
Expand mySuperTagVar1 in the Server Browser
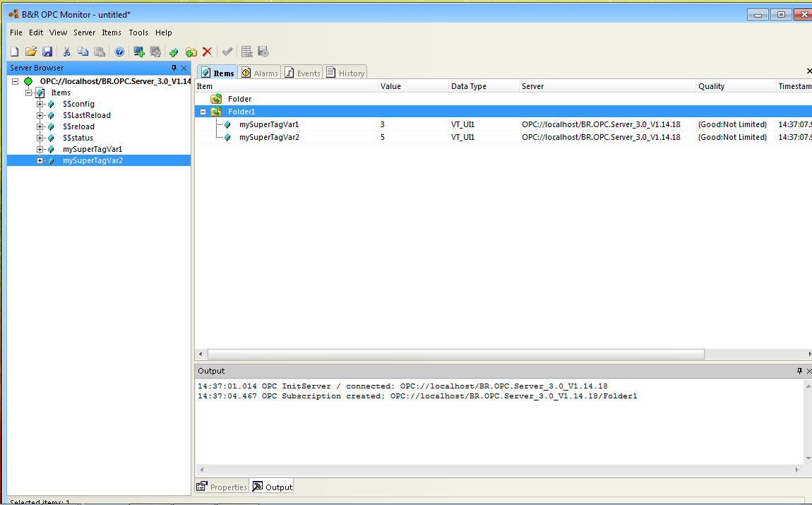pos(40,150)
